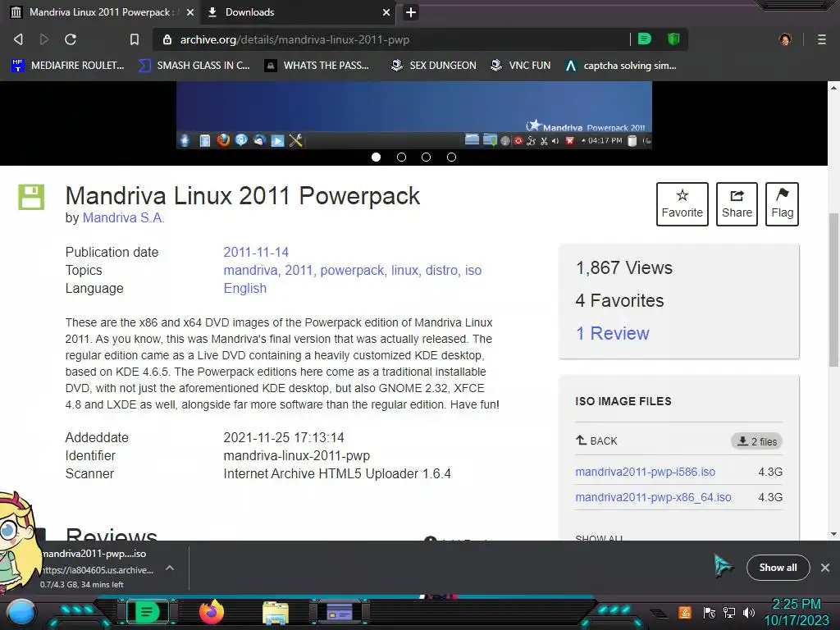The height and width of the screenshot is (630, 840).
Task: Open the browser hamburger menu
Action: point(822,39)
